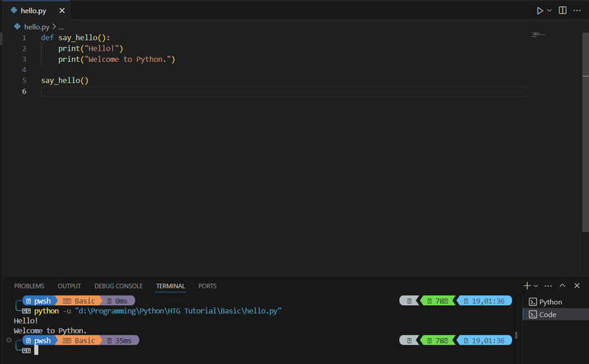Click hello.py in the breadcrumb path
This screenshot has width=589, height=364.
36,26
